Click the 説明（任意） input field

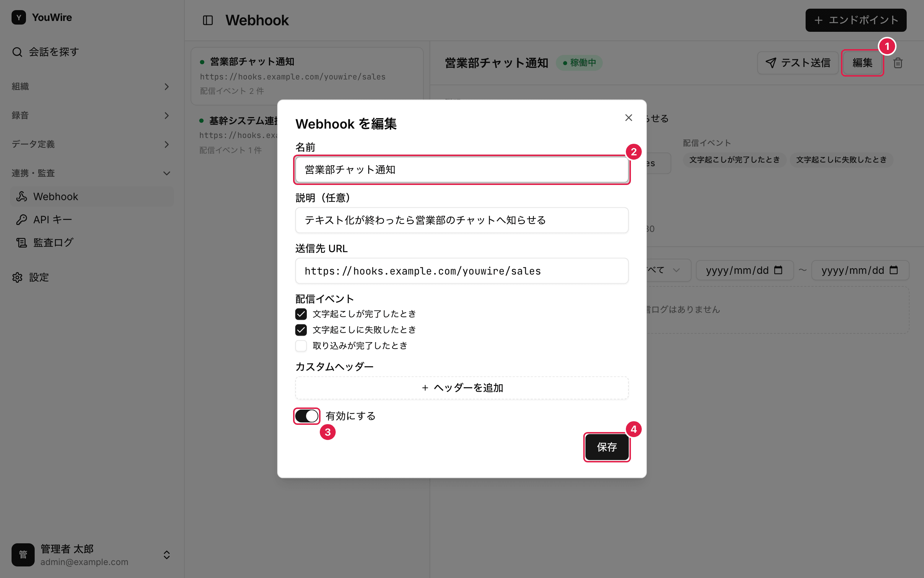tap(462, 220)
